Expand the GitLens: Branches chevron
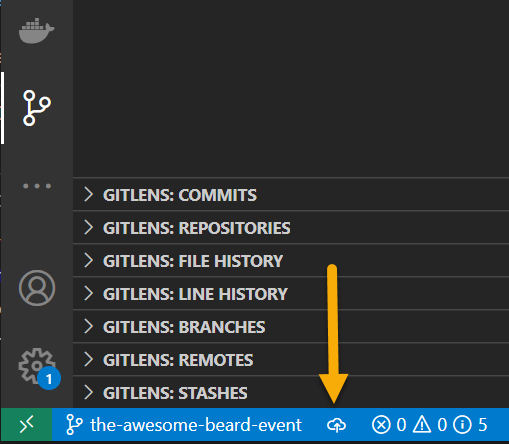This screenshot has height=444, width=509. pos(88,326)
